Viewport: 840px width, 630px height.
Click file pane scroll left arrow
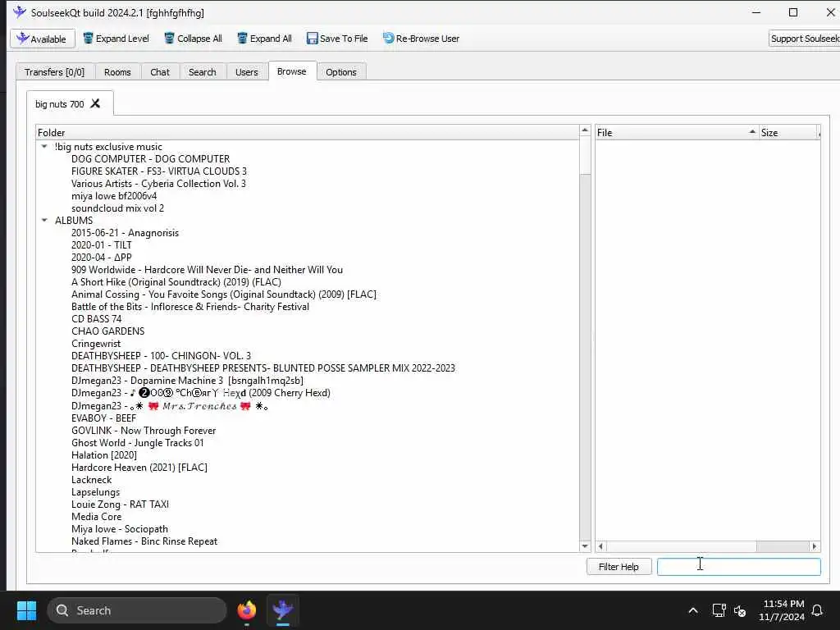pos(600,546)
